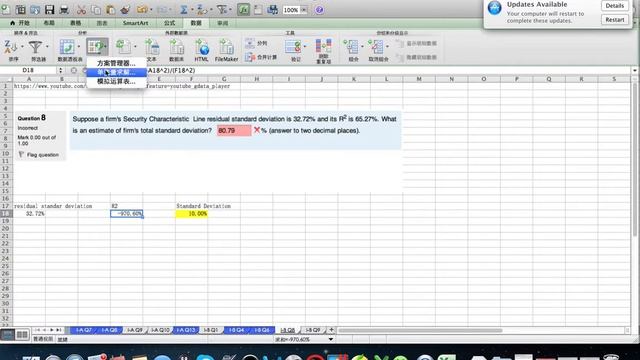Click the Refresh external data icon
This screenshot has height=360, width=640.
coord(123,47)
